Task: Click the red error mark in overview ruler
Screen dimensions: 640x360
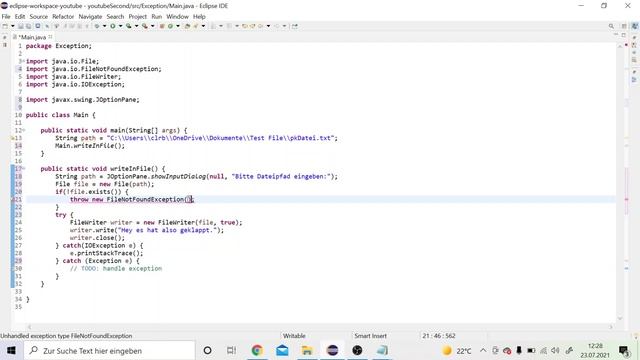Action: point(627,199)
